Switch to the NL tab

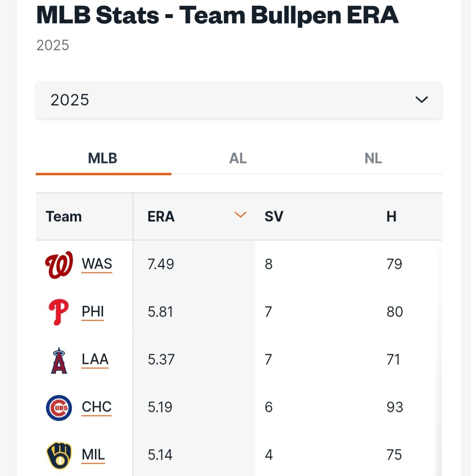click(373, 159)
